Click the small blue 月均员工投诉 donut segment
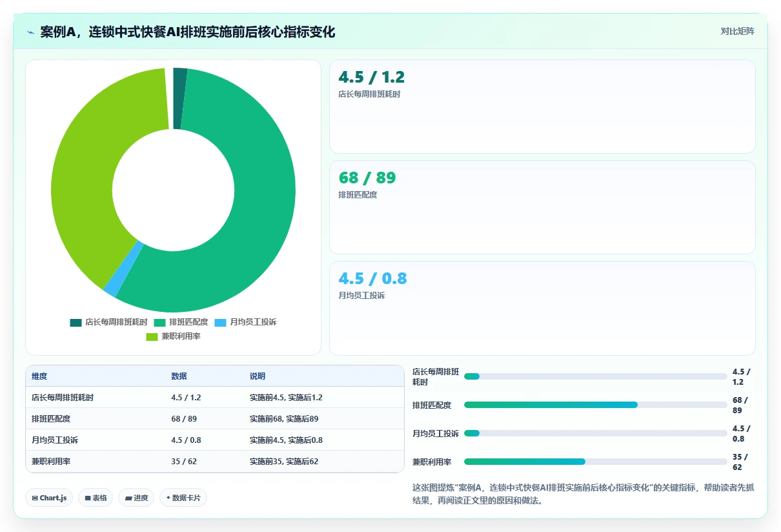The width and height of the screenshot is (781, 532). point(124,269)
